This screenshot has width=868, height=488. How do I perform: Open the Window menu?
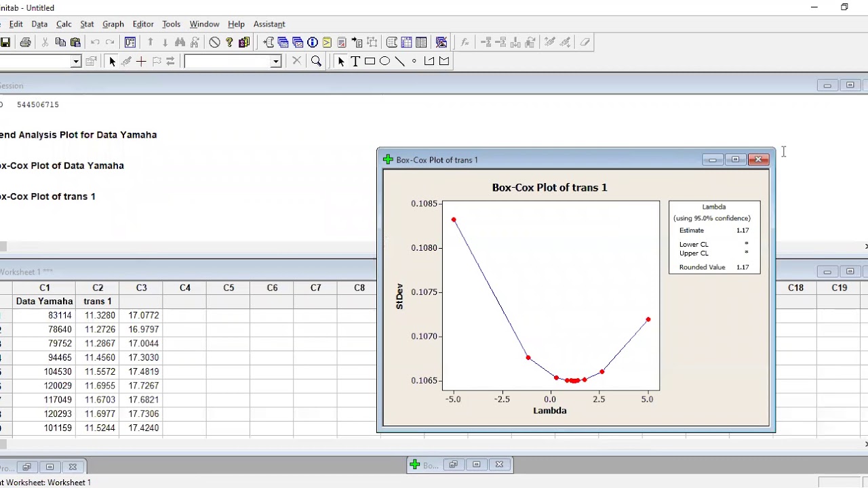(x=204, y=24)
